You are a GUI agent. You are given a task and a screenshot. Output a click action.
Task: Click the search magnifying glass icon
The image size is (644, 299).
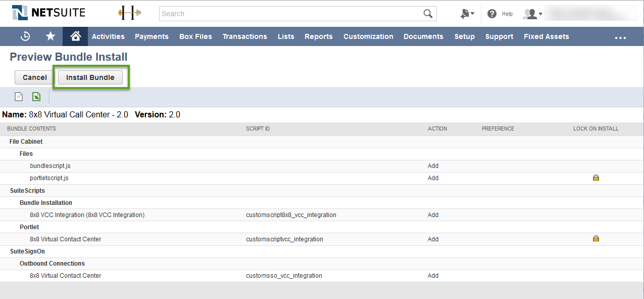tap(427, 14)
